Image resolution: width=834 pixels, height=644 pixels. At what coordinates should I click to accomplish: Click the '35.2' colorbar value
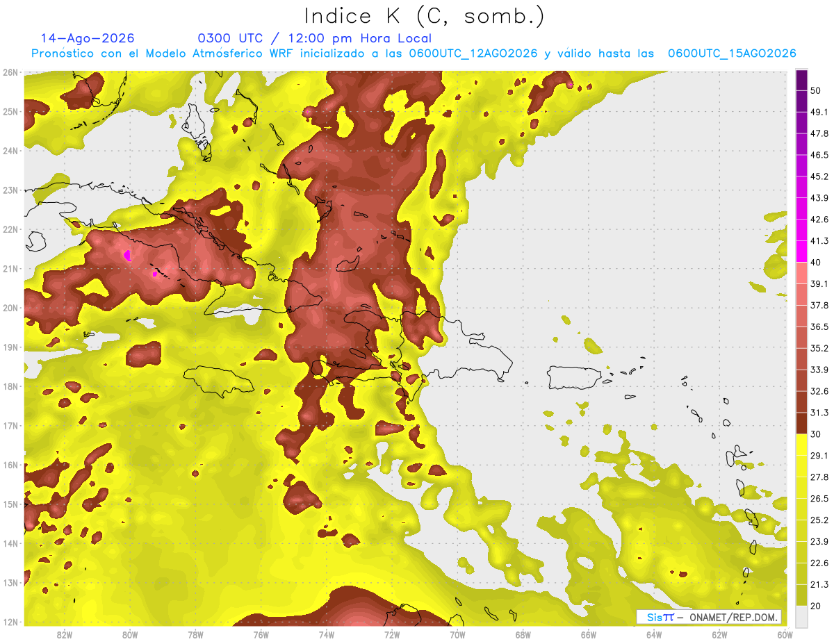point(819,349)
